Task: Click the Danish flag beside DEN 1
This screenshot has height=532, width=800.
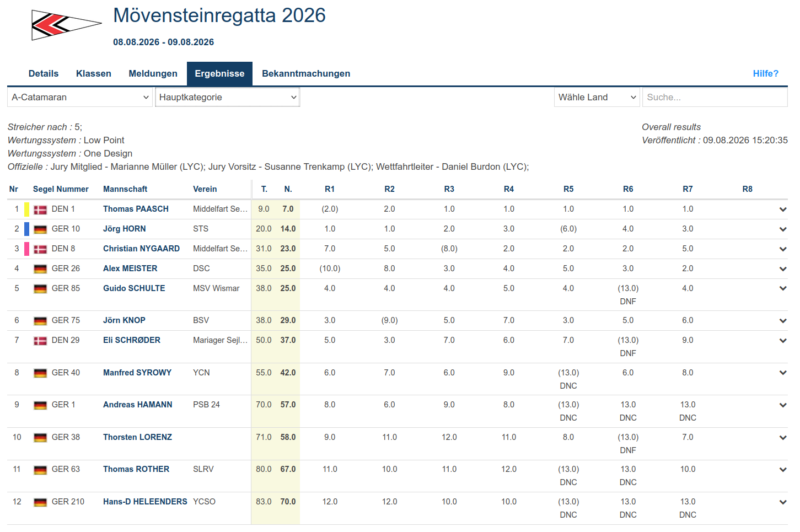Action: 40,209
